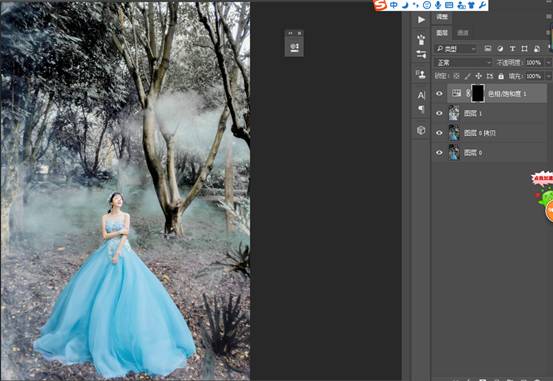Screen dimensions: 553x381
Task: Open the Sogou skin shirt icon
Action: pyautogui.click(x=472, y=5)
